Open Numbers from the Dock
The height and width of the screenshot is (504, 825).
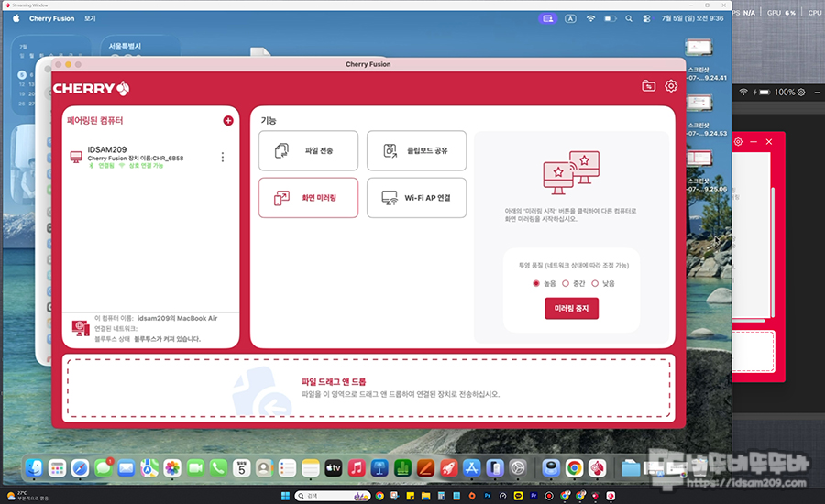[402, 467]
